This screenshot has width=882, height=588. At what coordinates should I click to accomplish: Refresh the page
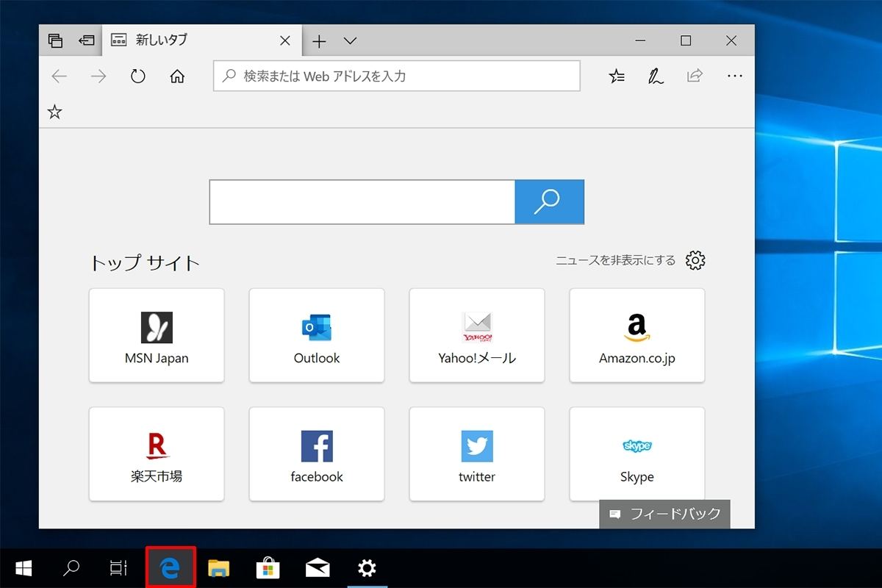point(138,76)
